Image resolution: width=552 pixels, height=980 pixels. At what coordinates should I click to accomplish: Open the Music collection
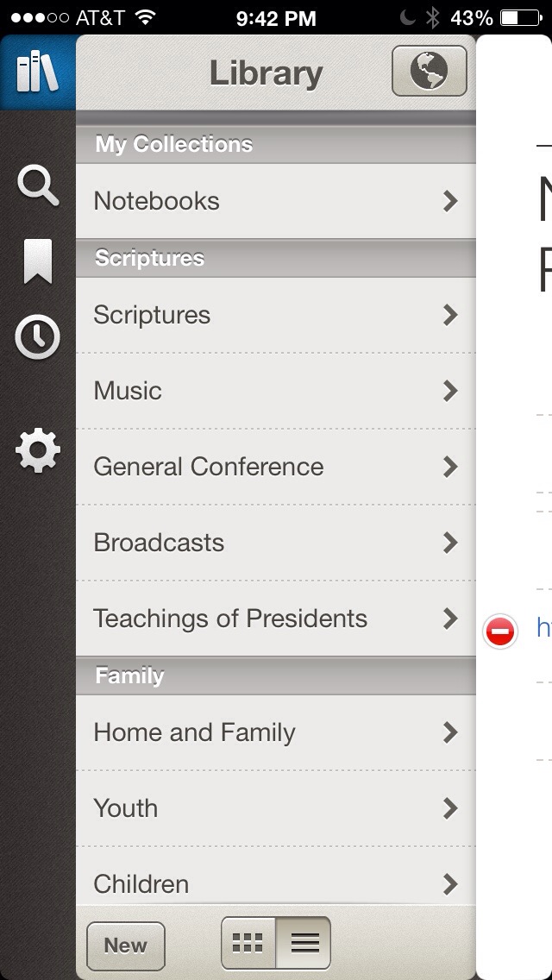tap(276, 392)
